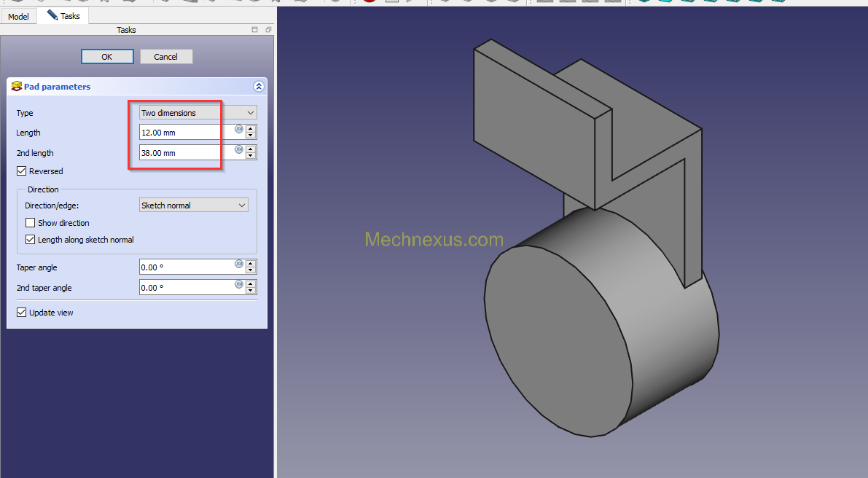Toggle the Update view checkbox

pos(22,312)
